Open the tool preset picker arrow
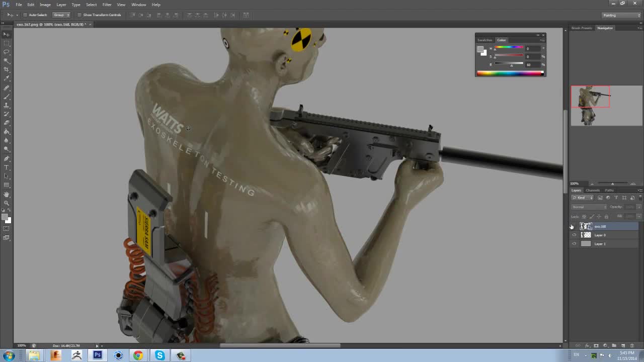 coord(17,15)
